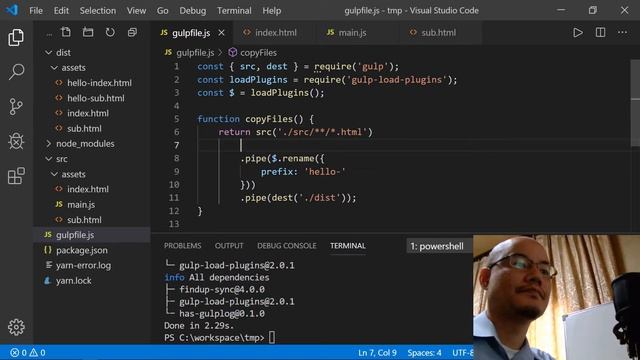Viewport: 640px width, 360px height.
Task: Split the editor right
Action: pos(600,32)
